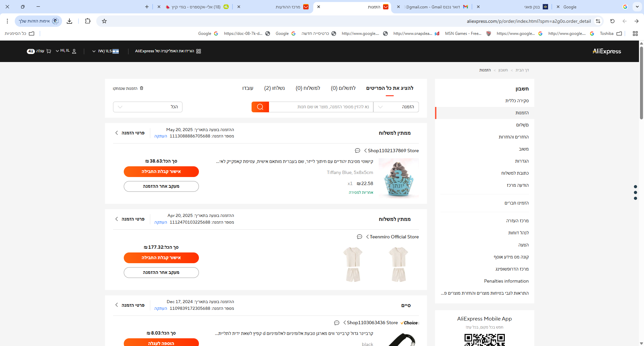Viewport: 644px width, 346px height.
Task: Click the account user icon
Action: click(x=74, y=51)
